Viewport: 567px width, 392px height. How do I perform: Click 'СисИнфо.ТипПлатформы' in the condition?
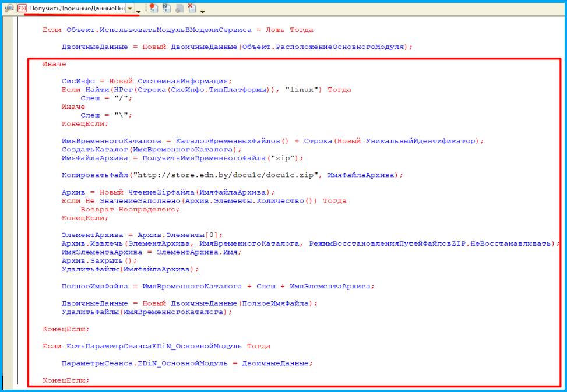pyautogui.click(x=218, y=90)
